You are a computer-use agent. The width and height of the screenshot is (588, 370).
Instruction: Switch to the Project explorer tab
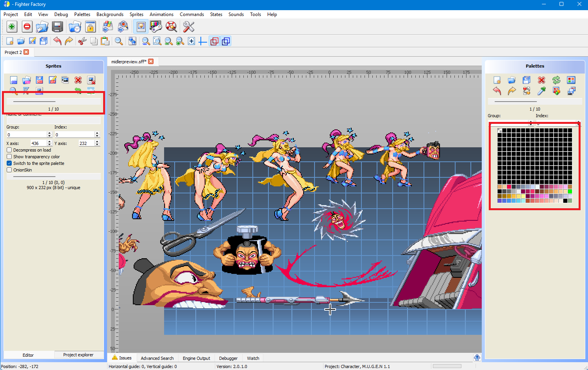point(78,355)
